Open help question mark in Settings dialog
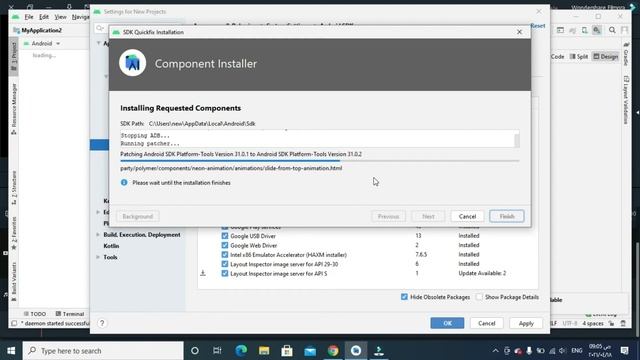The height and width of the screenshot is (360, 640). [102, 323]
